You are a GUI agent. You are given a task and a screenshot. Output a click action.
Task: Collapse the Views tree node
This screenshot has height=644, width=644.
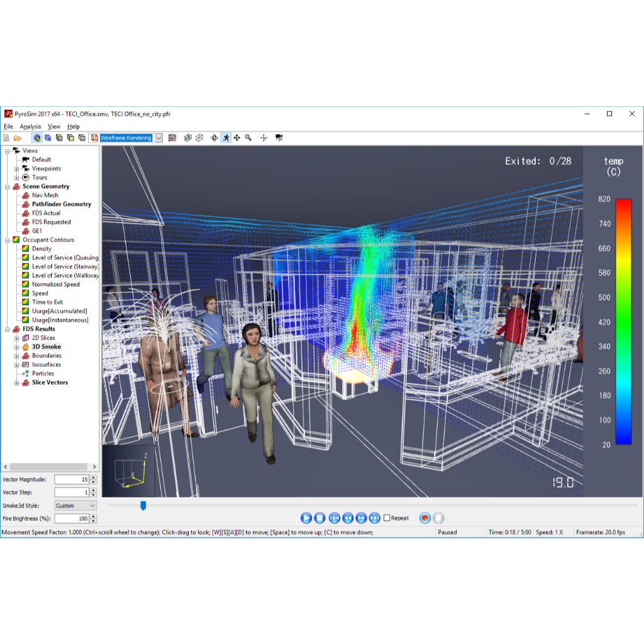pyautogui.click(x=8, y=151)
